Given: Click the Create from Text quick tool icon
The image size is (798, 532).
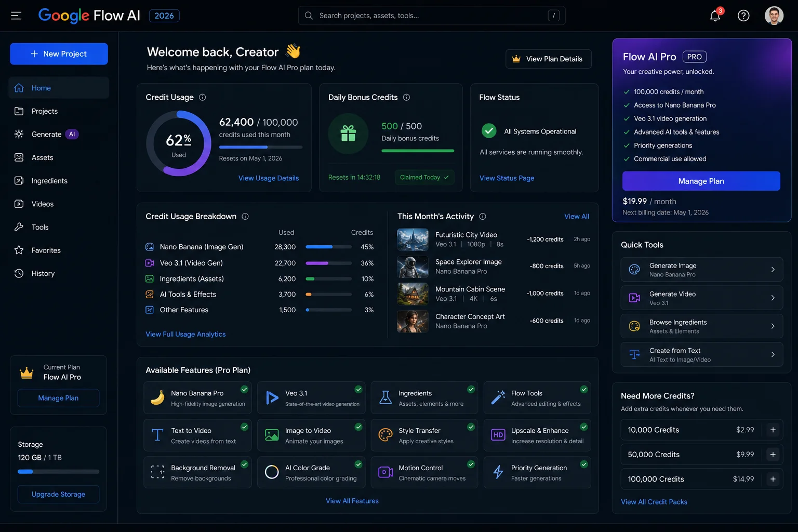Looking at the screenshot, I should tap(634, 355).
